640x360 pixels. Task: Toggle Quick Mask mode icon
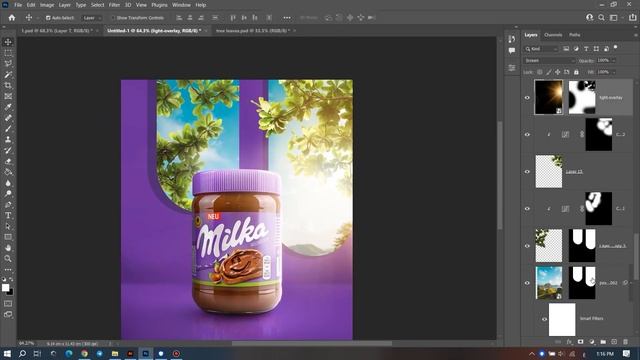coord(8,304)
